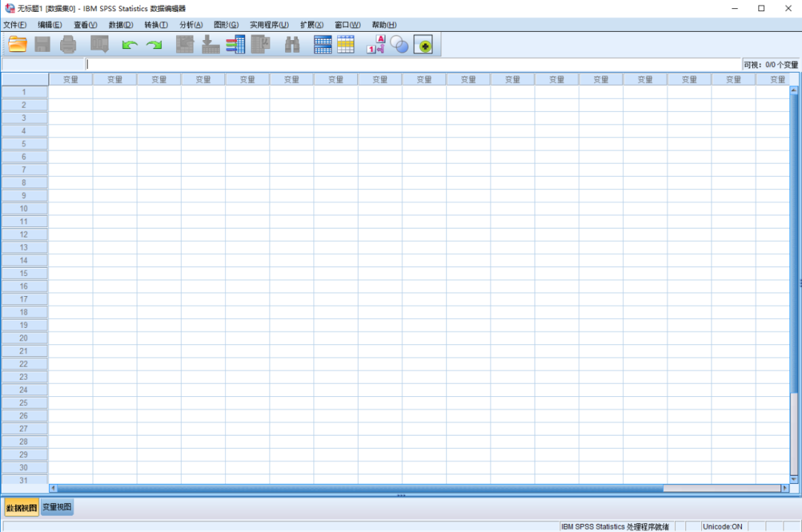
Task: Maximize the SPSS window
Action: pyautogui.click(x=761, y=8)
